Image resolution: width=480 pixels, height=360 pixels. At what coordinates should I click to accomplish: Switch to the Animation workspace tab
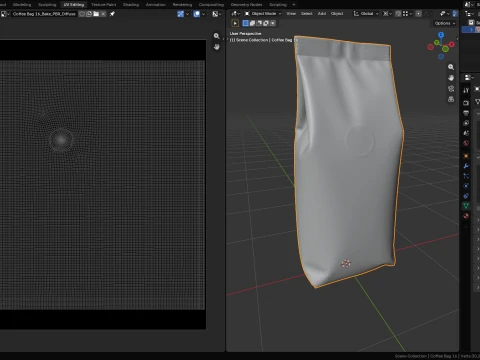tap(156, 5)
